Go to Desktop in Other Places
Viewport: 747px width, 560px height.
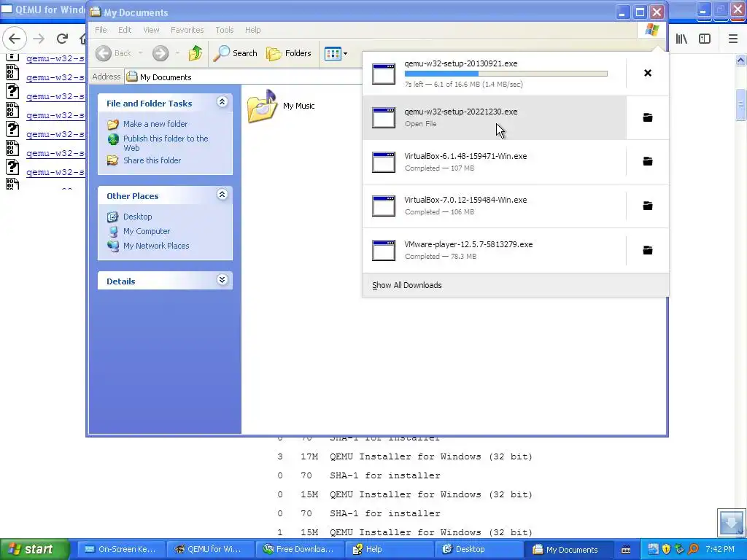coord(137,217)
